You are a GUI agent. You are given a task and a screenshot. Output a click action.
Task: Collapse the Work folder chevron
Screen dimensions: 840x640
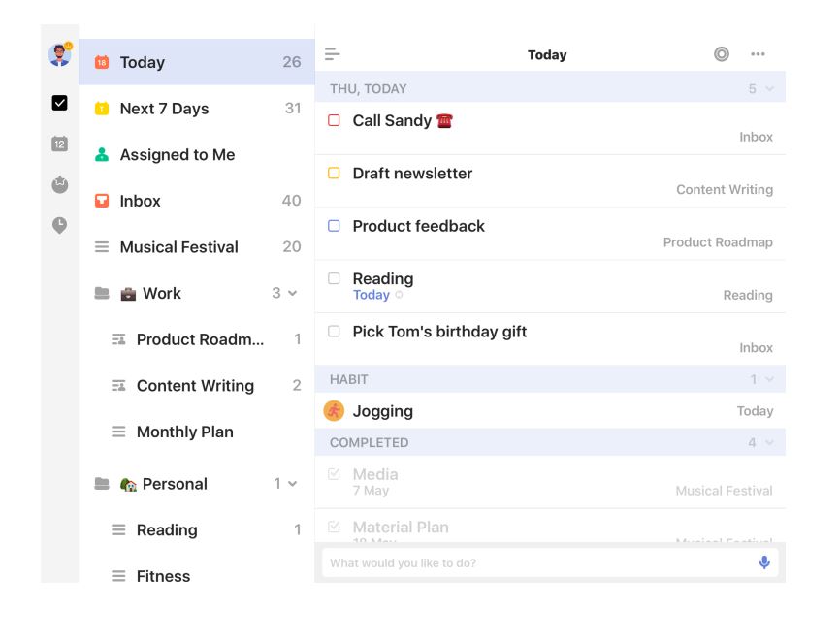tap(293, 293)
